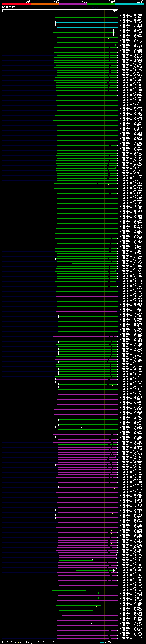Click hit label UniRef100_C6TFP1
The image size is (146, 644).
pos(131,339)
